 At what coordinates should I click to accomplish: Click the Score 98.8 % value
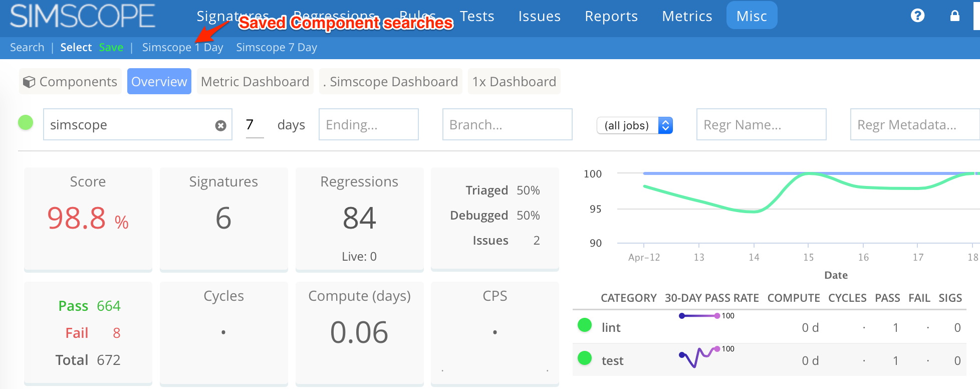point(88,219)
